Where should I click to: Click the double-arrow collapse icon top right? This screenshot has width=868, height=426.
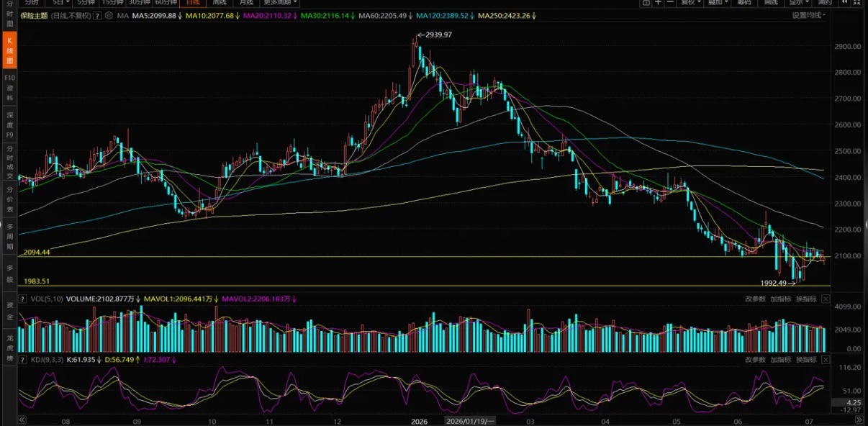click(845, 3)
